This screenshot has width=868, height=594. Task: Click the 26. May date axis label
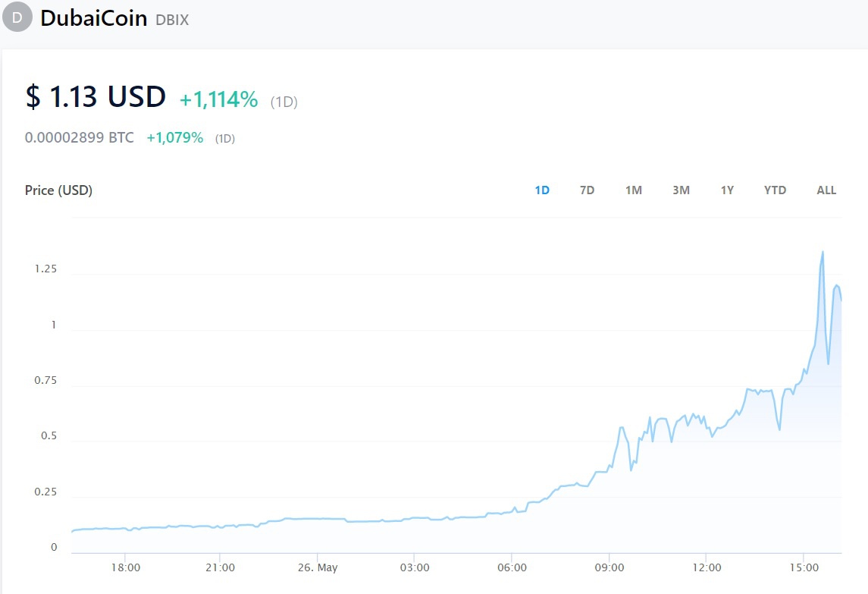318,567
